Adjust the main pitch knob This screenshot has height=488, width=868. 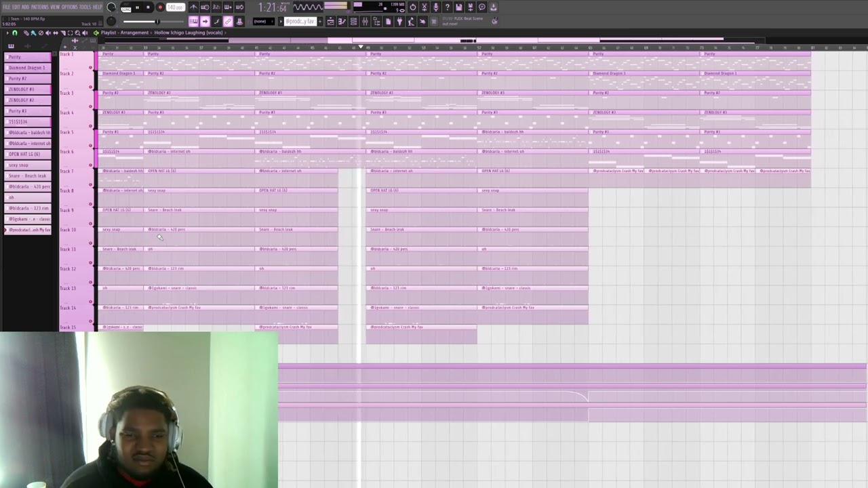pyautogui.click(x=111, y=21)
